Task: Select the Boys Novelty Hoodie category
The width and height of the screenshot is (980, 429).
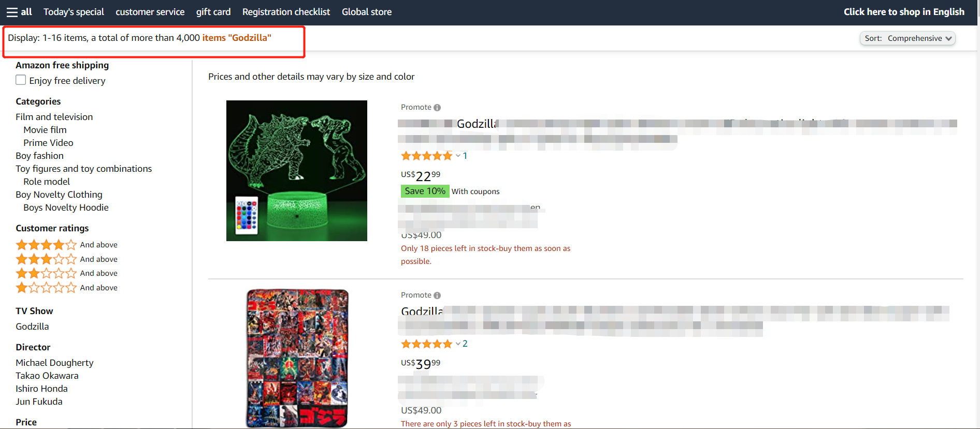Action: click(x=66, y=208)
